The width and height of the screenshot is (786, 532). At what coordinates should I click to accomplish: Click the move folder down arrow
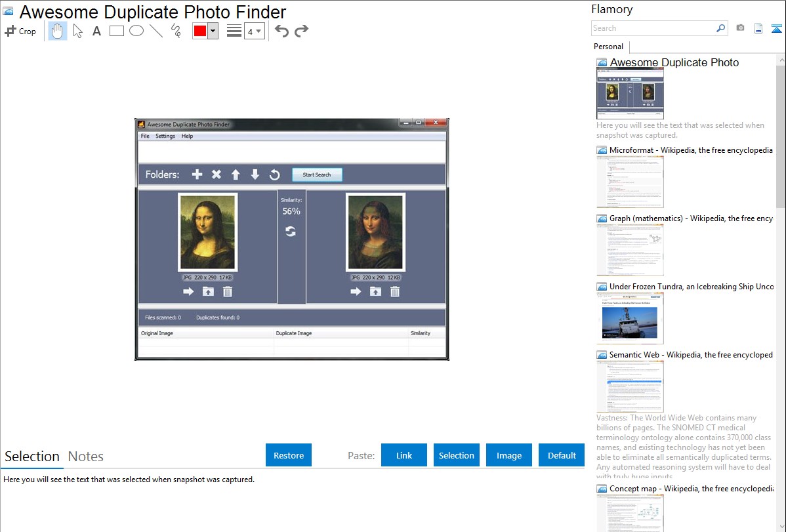coord(255,174)
